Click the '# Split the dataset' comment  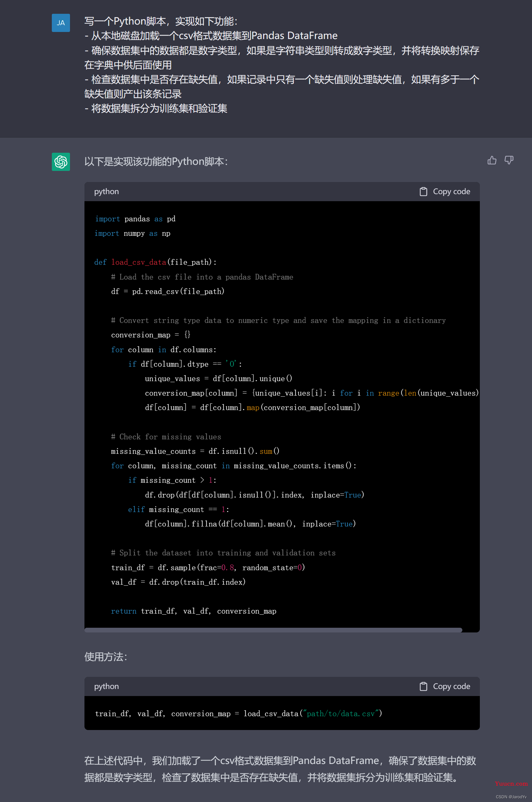click(223, 553)
